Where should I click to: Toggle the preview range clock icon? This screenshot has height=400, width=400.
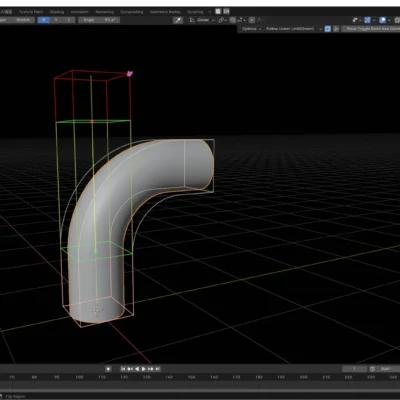[x=372, y=369]
